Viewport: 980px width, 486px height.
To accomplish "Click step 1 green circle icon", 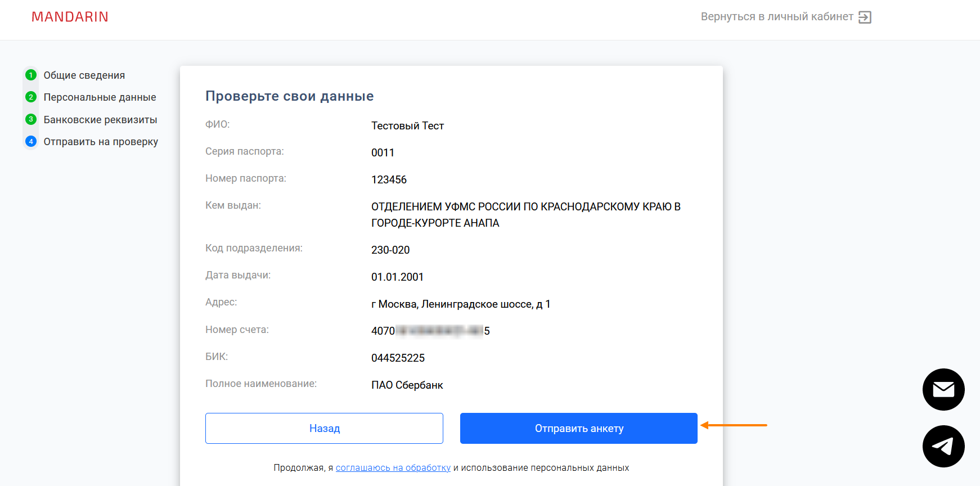I will (x=31, y=75).
